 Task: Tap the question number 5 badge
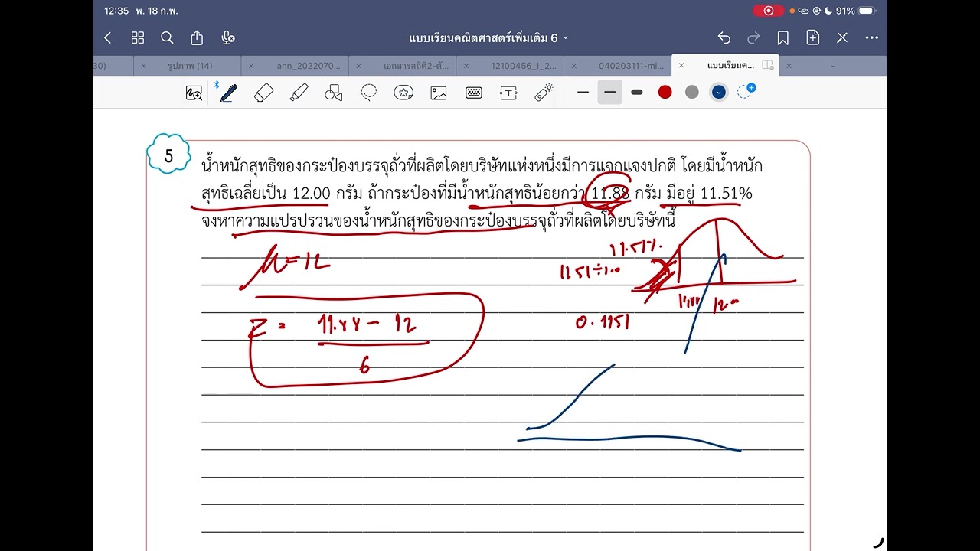168,155
